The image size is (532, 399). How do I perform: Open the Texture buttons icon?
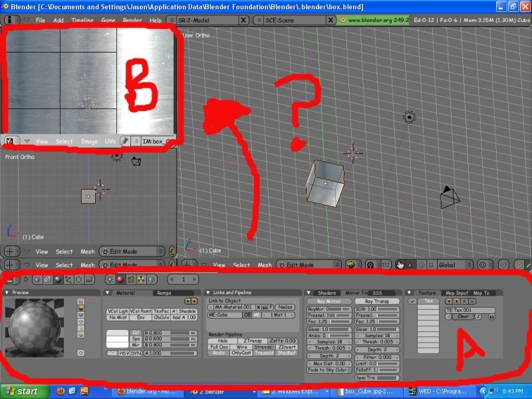[130, 279]
